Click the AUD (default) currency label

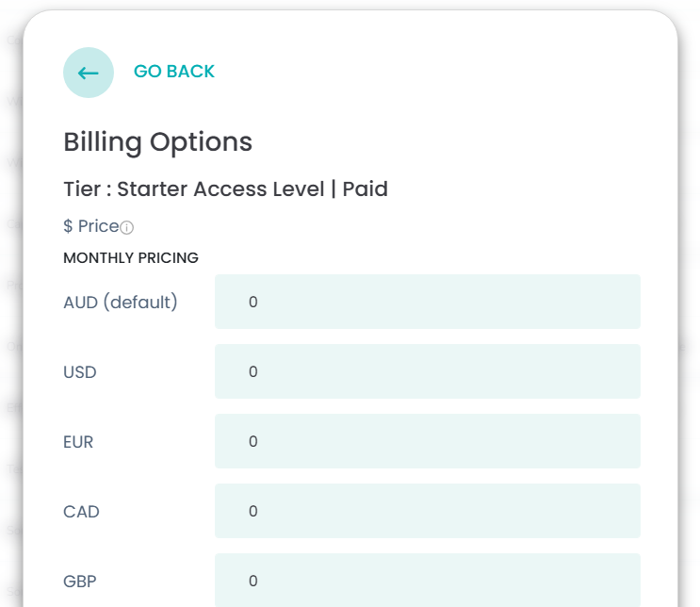point(120,303)
